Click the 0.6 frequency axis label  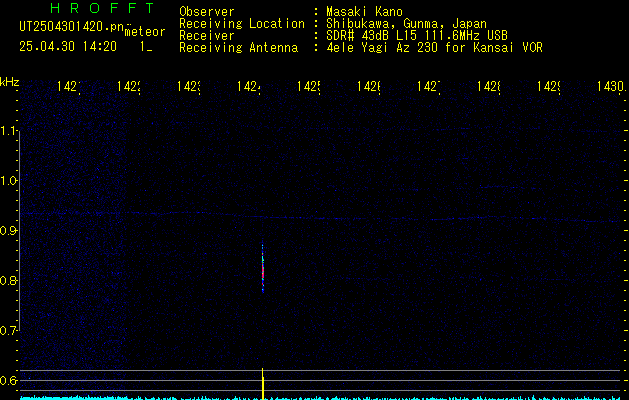click(x=9, y=380)
